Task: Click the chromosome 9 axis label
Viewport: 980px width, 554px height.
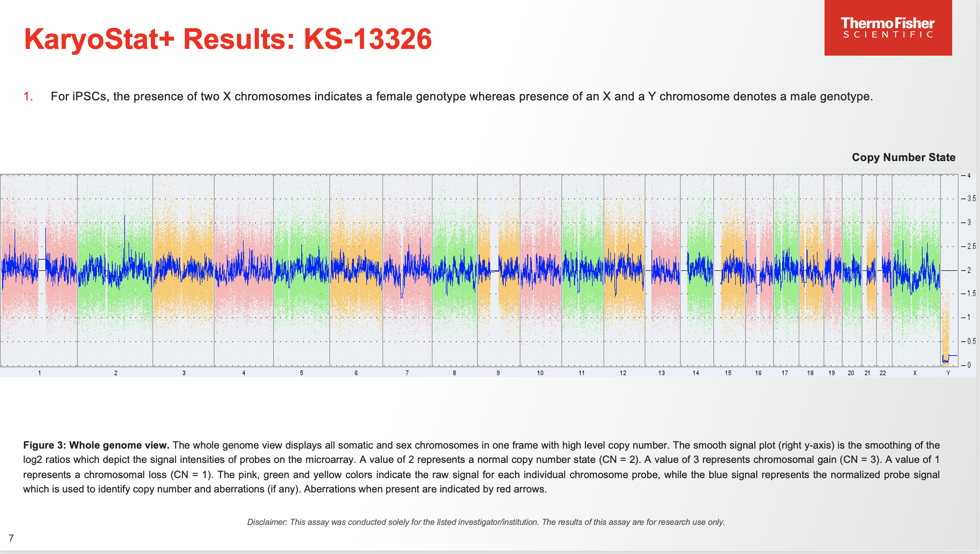Action: click(x=498, y=373)
